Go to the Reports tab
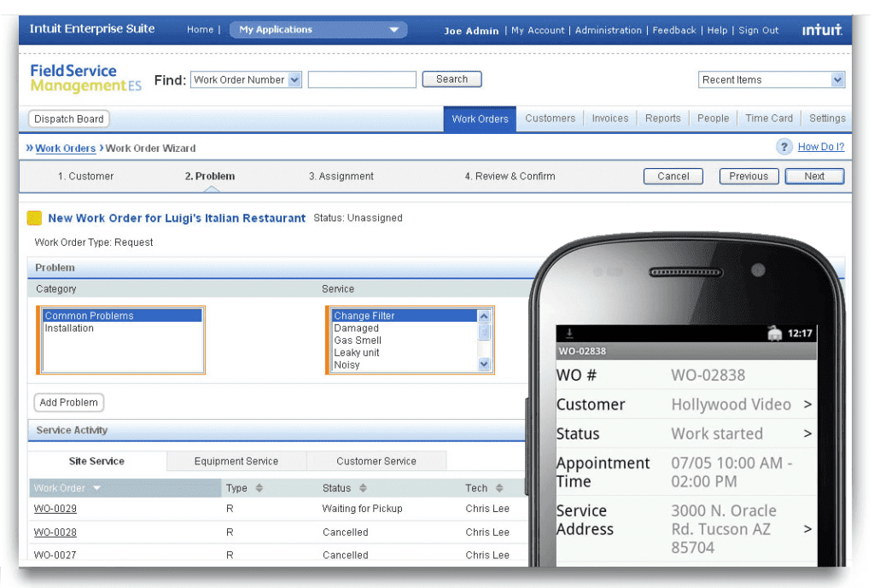874x588 pixels. 662,118
